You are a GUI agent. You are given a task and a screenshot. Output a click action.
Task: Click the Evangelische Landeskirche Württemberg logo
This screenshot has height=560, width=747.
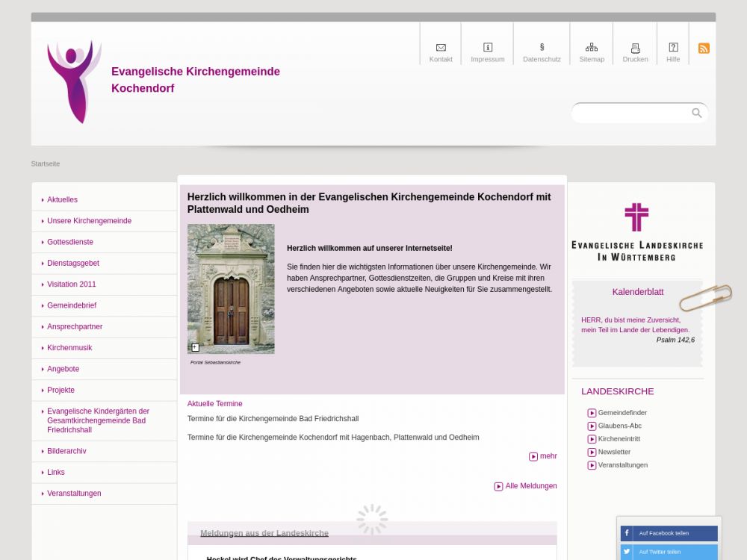point(636,231)
